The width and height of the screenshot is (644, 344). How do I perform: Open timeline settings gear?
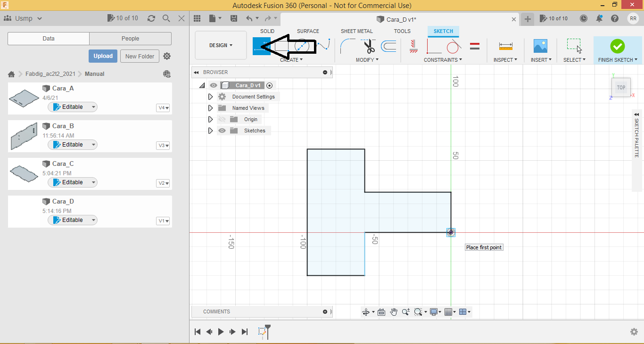point(634,332)
